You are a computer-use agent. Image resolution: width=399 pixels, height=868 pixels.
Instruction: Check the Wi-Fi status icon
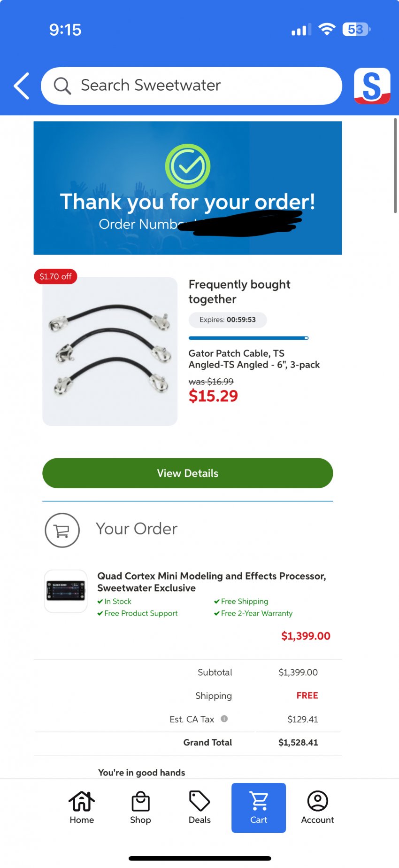pyautogui.click(x=327, y=29)
